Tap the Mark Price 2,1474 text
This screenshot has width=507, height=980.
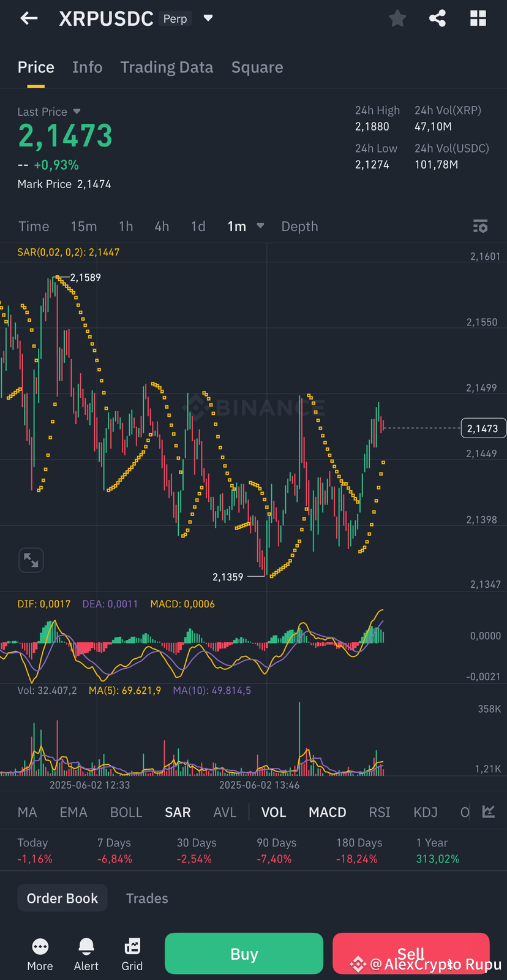pyautogui.click(x=64, y=184)
